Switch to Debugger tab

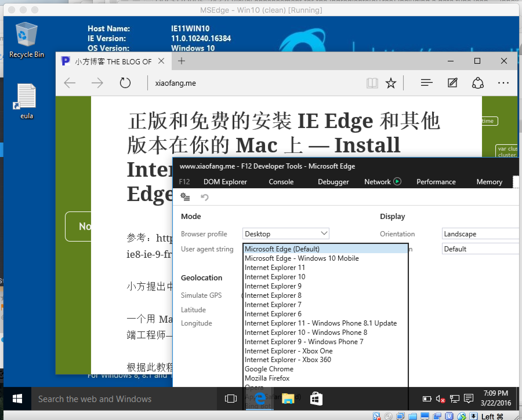333,182
